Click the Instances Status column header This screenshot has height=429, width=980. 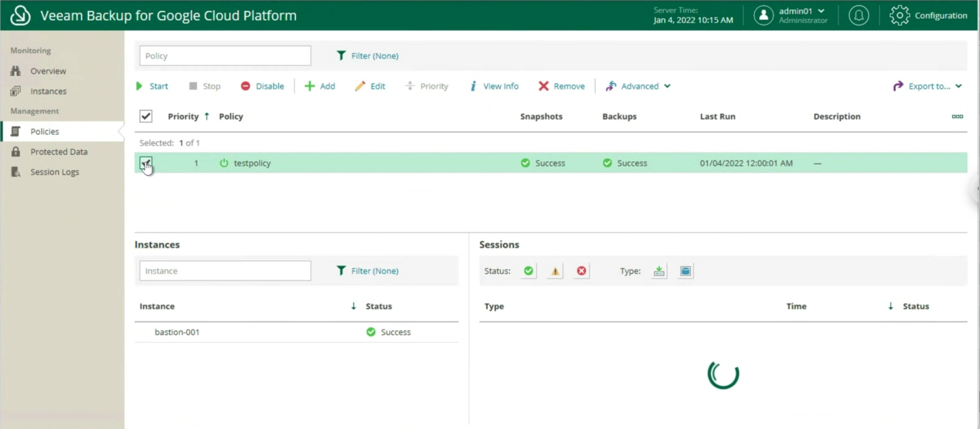379,306
